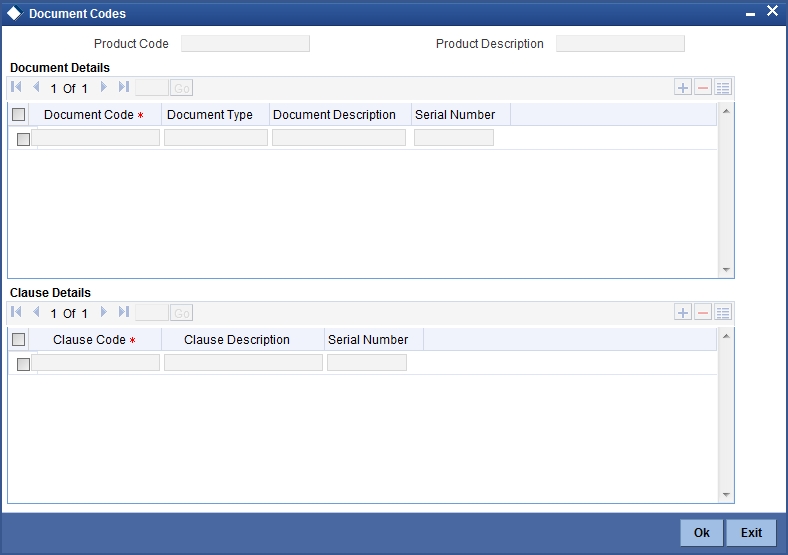Click the Clause Description cell in first row
This screenshot has width=788, height=555.
click(243, 363)
